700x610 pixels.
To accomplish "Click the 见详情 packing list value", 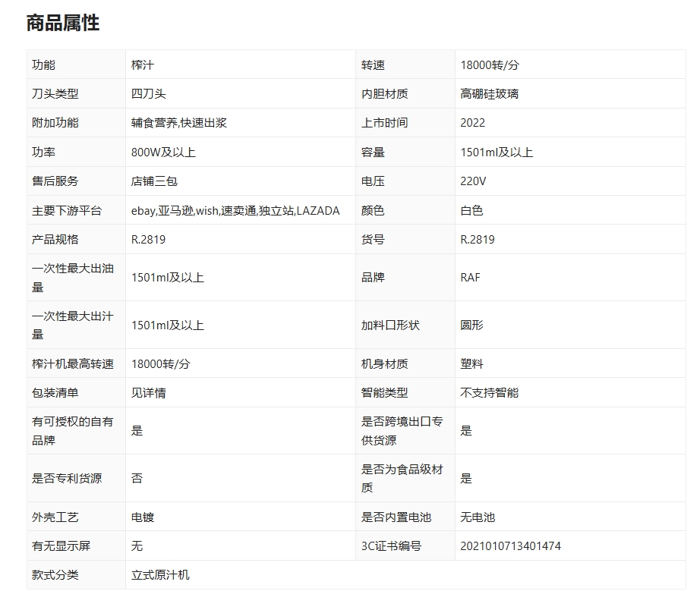I will 148,393.
